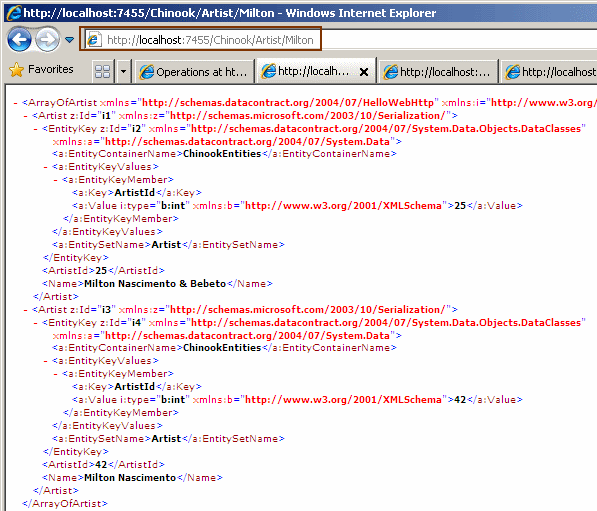
Task: Click the Internet Explorer title bar icon
Action: coord(14,13)
